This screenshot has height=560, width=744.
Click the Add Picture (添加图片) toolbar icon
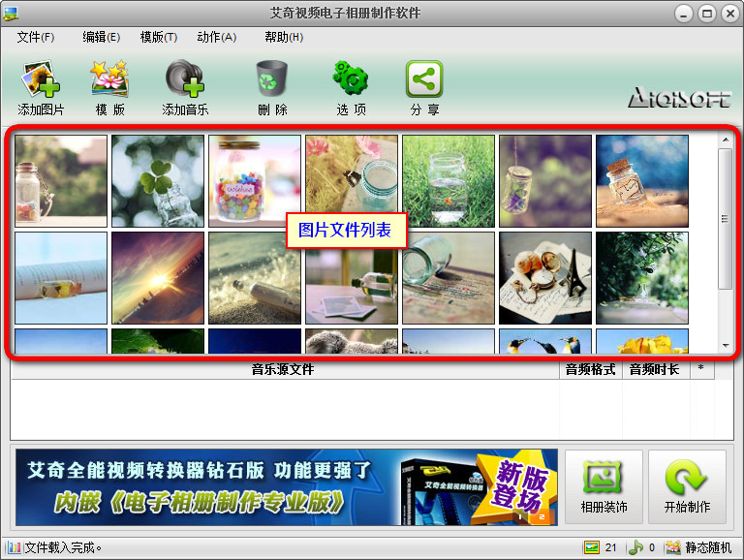[x=41, y=78]
